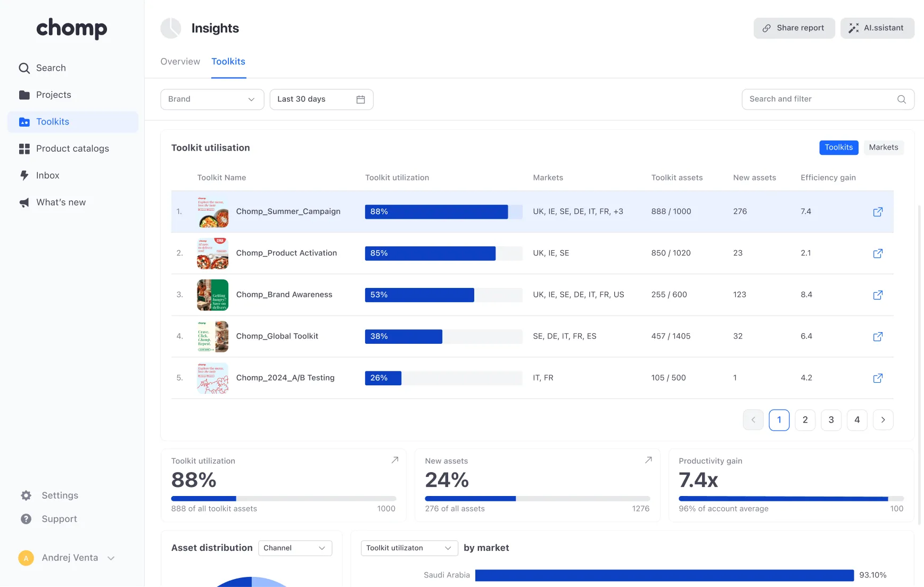The height and width of the screenshot is (587, 924).
Task: Click the Chomp_2024_A/B Testing thumbnail
Action: [x=213, y=378]
